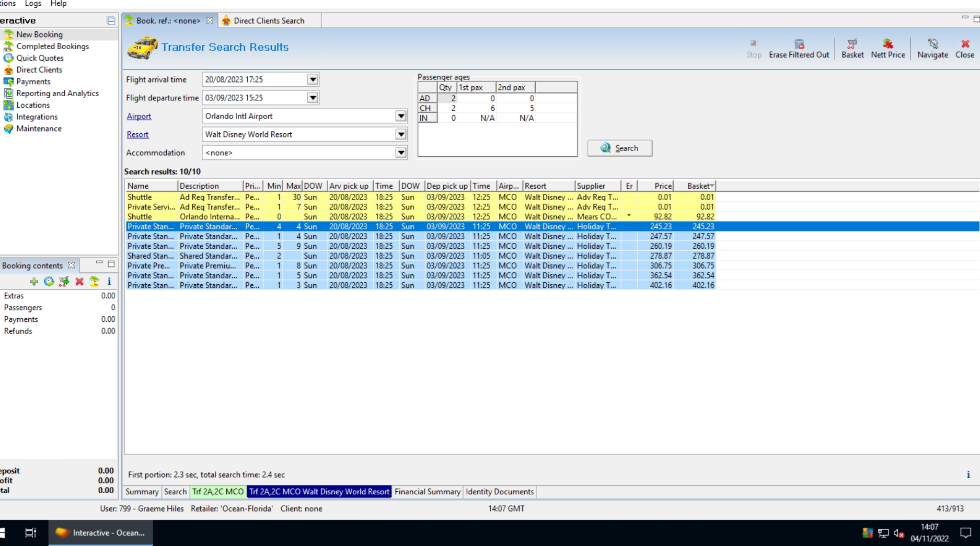Close the Transfer Search Results with red X
Viewport: 980px width, 546px height.
965,49
